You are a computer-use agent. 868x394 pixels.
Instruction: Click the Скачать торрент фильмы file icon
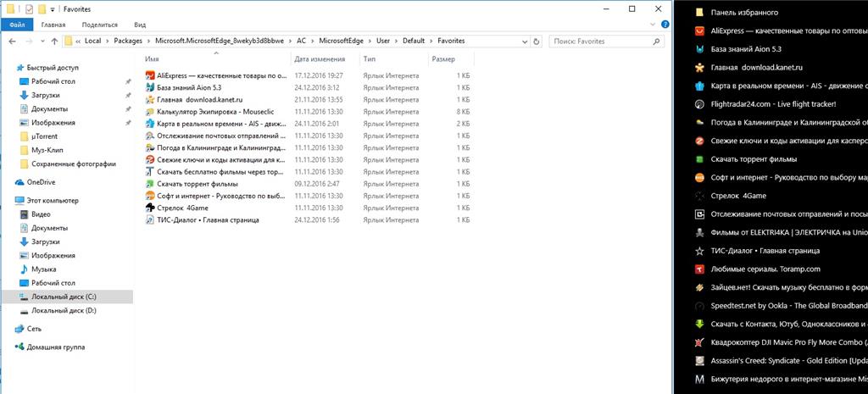point(149,184)
